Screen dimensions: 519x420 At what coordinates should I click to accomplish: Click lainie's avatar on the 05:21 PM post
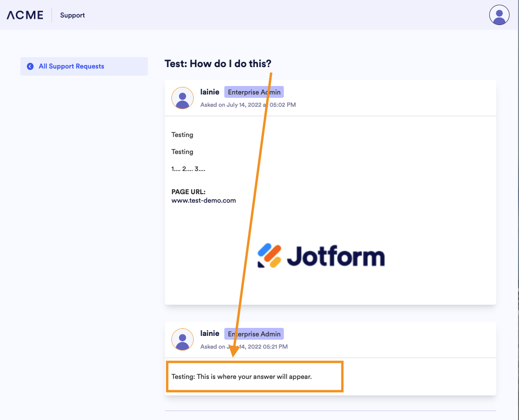coord(182,340)
